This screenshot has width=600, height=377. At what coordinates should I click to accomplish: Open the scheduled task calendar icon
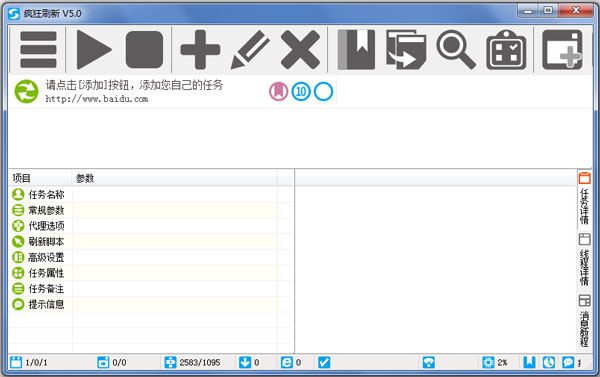point(506,50)
